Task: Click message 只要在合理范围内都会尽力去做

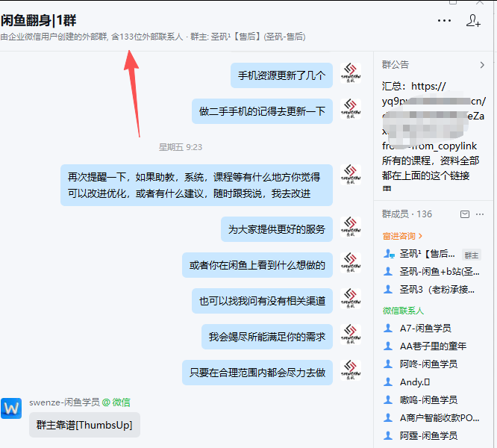Action: pos(257,373)
